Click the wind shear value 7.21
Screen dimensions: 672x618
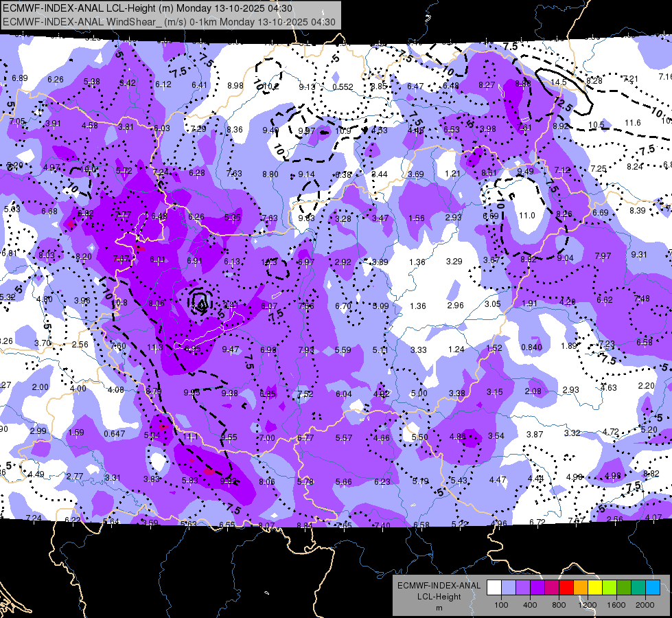(630, 79)
